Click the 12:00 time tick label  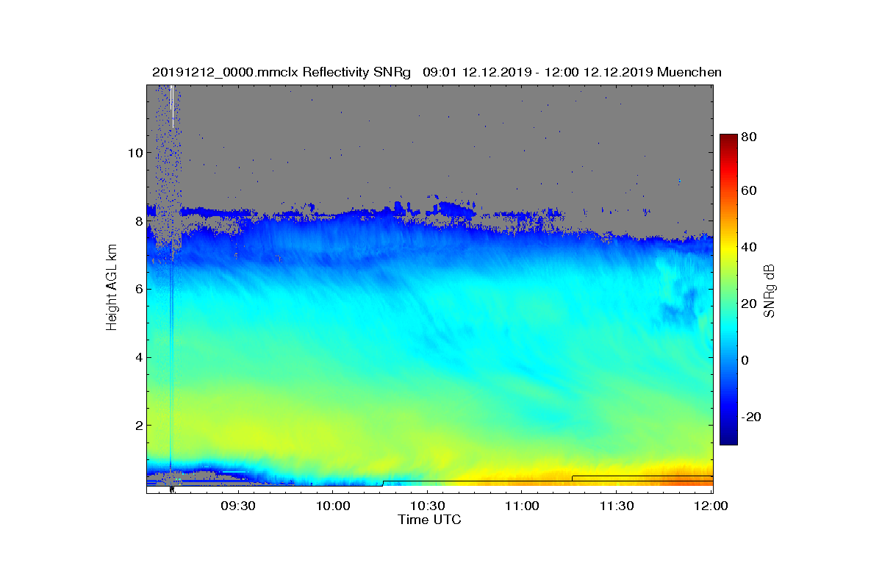pos(710,506)
